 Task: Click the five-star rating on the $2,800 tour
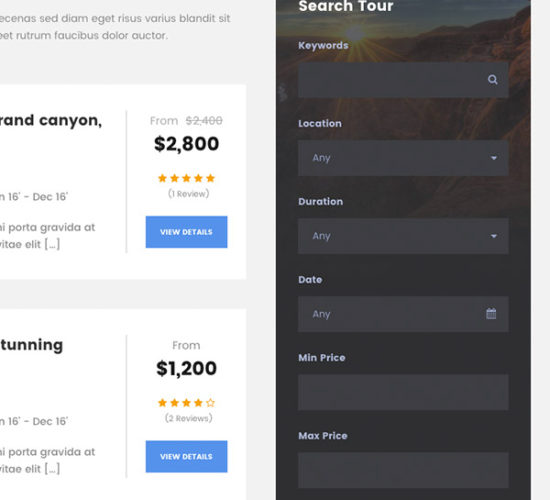(x=186, y=178)
